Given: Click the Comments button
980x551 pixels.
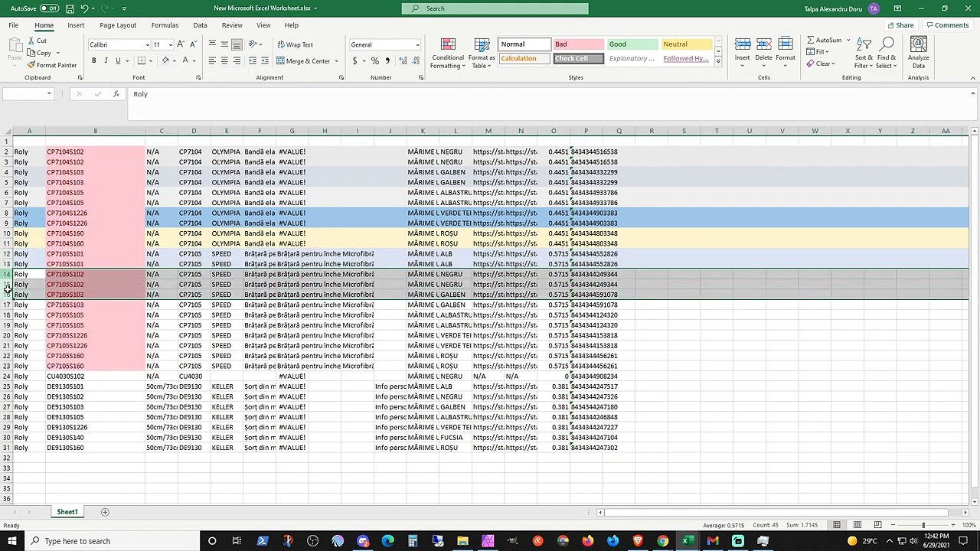Looking at the screenshot, I should point(947,25).
